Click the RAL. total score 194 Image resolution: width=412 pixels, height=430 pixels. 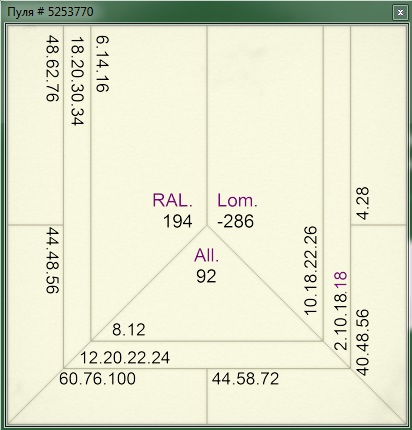pyautogui.click(x=178, y=221)
